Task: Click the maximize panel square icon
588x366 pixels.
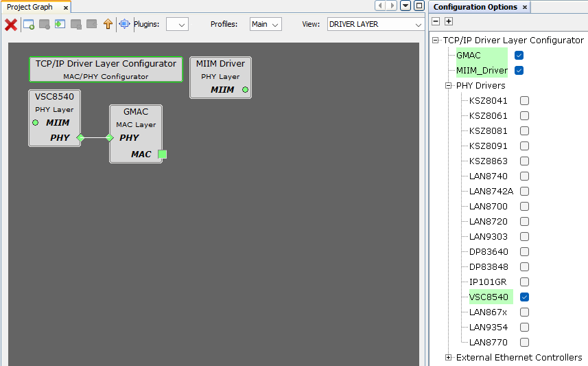Action: click(419, 5)
